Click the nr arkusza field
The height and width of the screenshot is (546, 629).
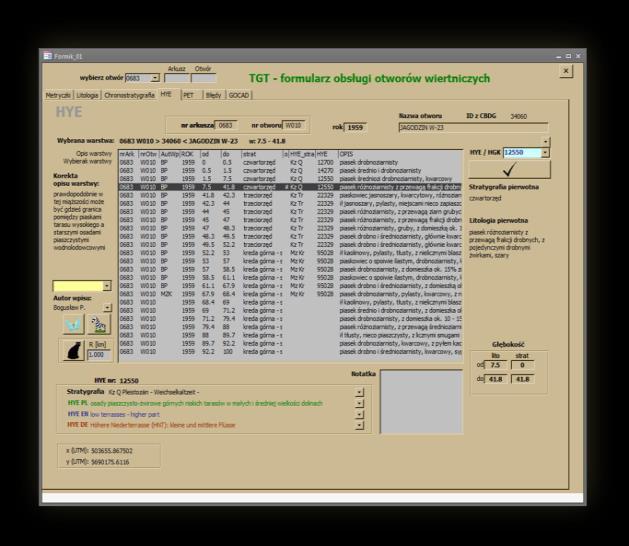point(227,126)
